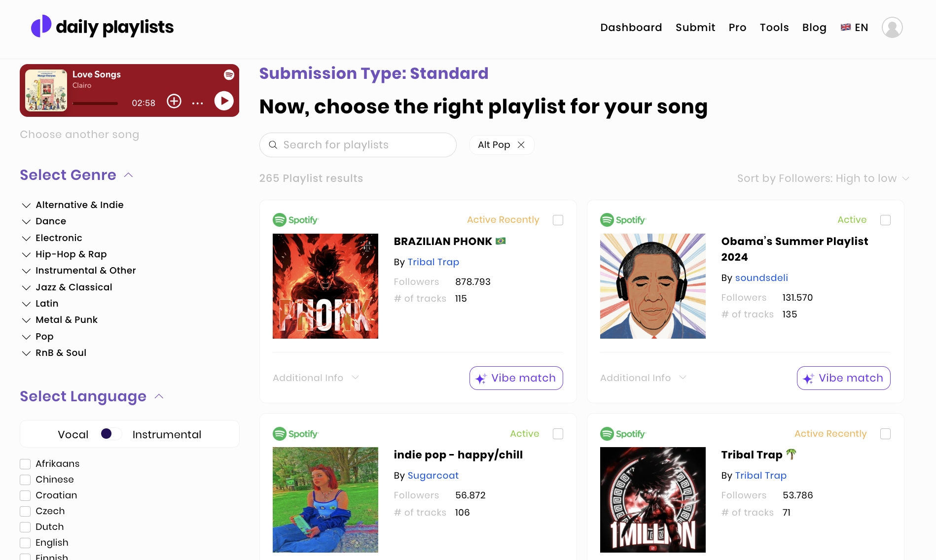Open the user profile avatar

click(x=892, y=28)
